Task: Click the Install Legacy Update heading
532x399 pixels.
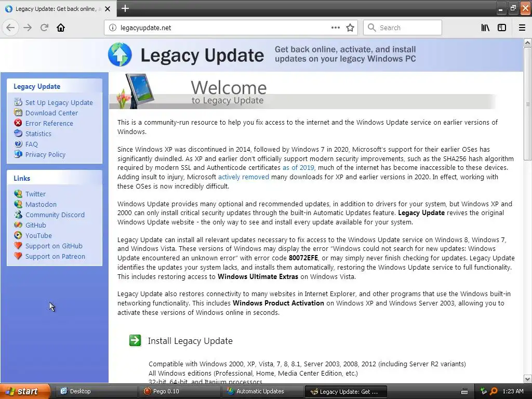Action: pyautogui.click(x=190, y=341)
